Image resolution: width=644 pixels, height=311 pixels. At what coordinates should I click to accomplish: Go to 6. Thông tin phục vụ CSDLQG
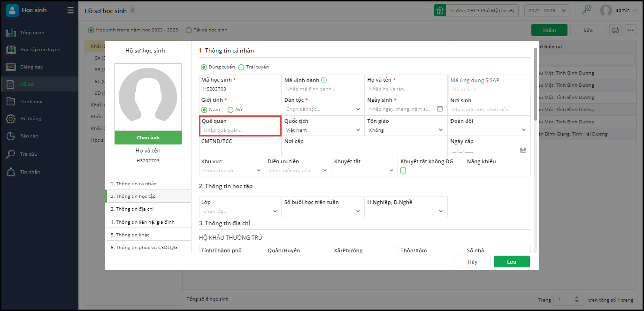click(x=148, y=247)
